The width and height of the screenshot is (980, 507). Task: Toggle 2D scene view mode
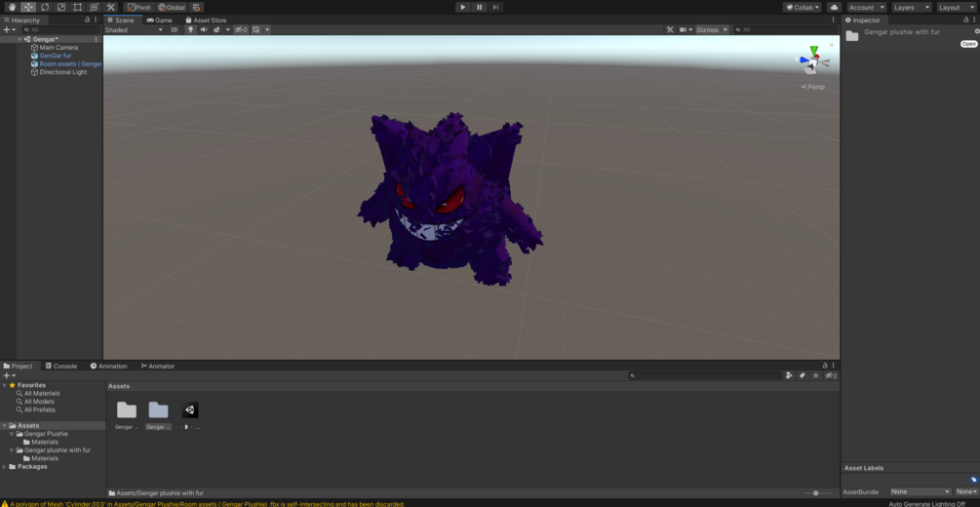tap(175, 29)
